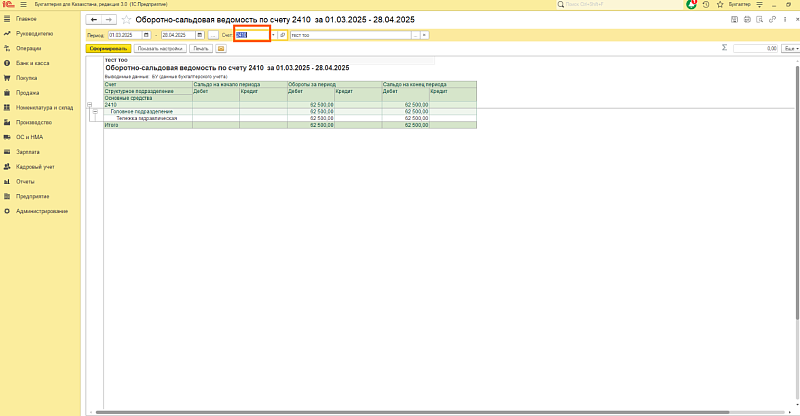Click the back navigation arrow
The width and height of the screenshot is (800, 416).
[94, 20]
